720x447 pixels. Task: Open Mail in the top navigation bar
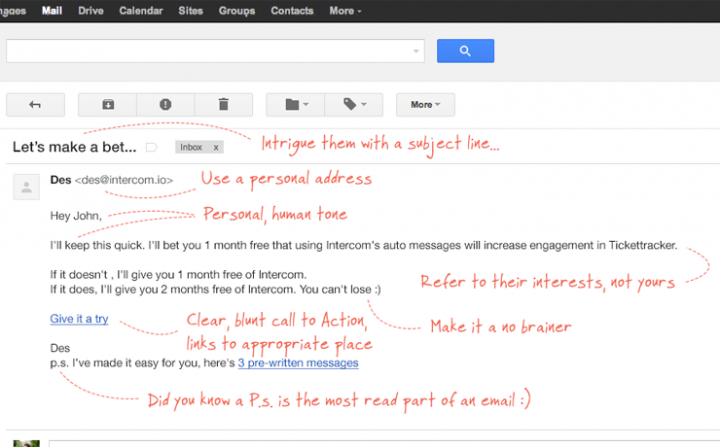[x=52, y=11]
